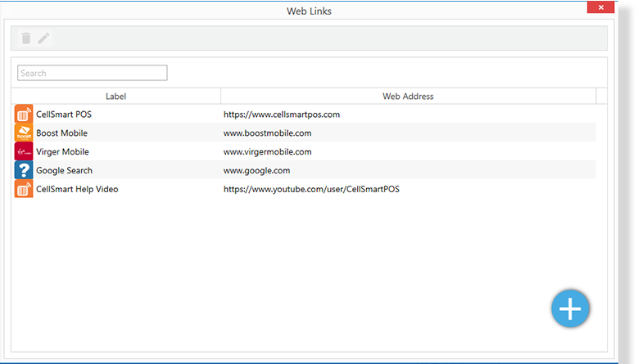Click the CellSmart Help Video row icon
This screenshot has width=638, height=364.
24,189
